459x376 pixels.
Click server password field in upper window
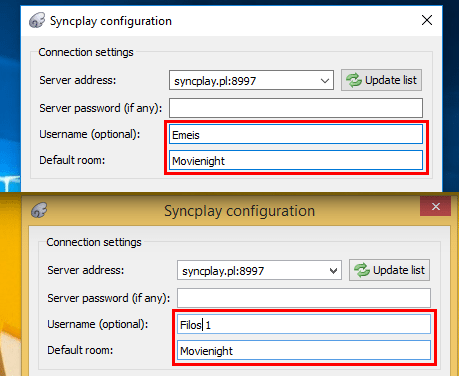click(296, 108)
